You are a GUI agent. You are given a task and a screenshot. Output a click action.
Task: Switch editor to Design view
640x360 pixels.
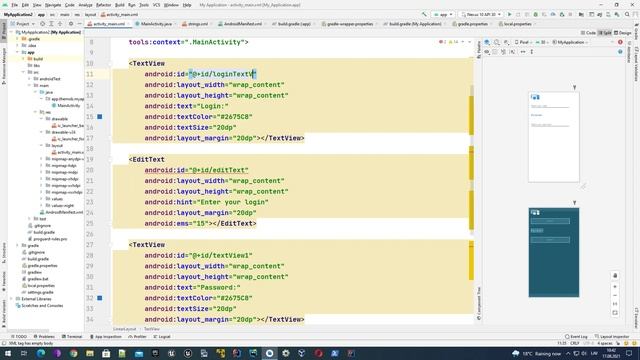pos(622,33)
